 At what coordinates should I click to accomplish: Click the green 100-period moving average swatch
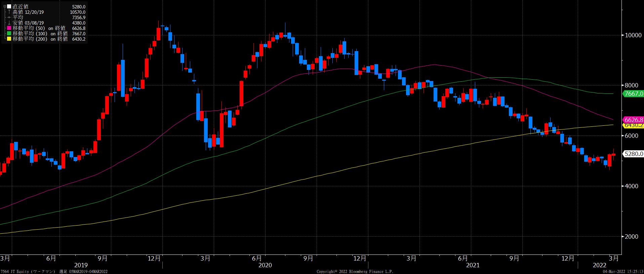coord(9,34)
